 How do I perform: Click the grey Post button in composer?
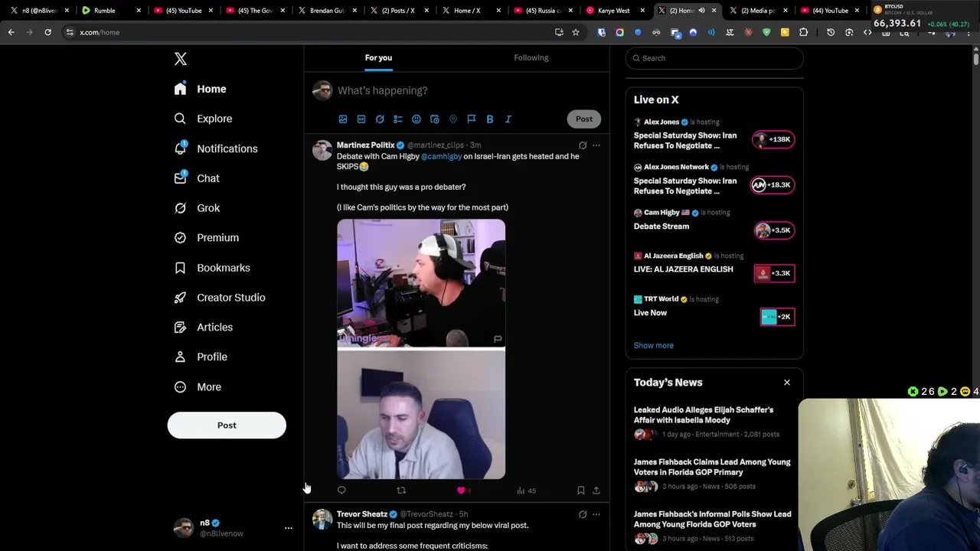tap(584, 119)
